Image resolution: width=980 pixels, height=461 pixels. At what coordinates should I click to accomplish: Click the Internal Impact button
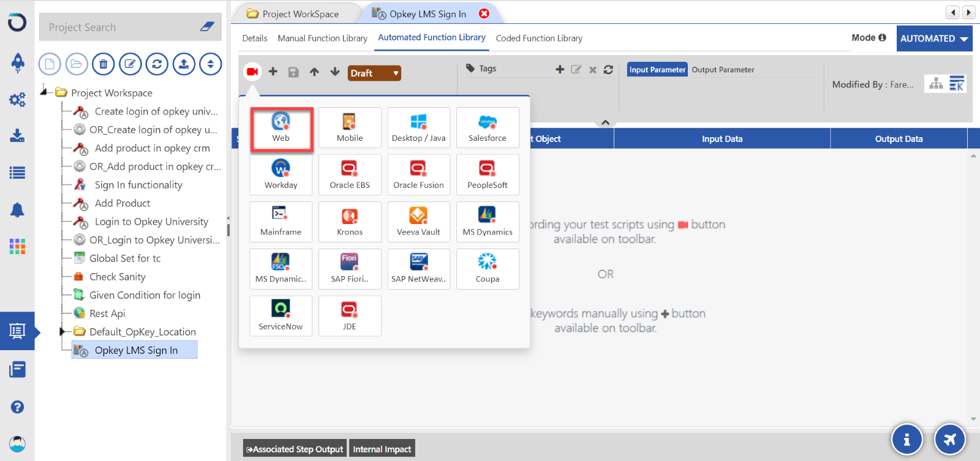click(382, 449)
